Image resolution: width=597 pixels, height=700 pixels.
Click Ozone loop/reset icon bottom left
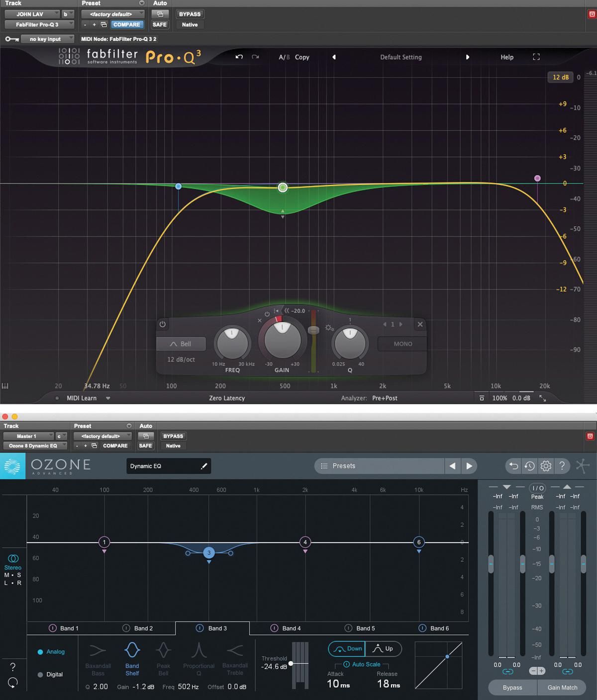[13, 683]
